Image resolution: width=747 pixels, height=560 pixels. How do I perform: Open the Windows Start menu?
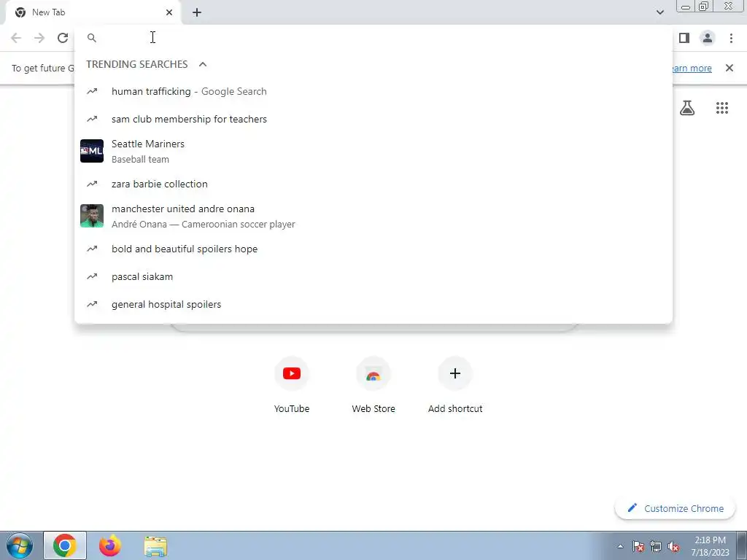coord(19,545)
